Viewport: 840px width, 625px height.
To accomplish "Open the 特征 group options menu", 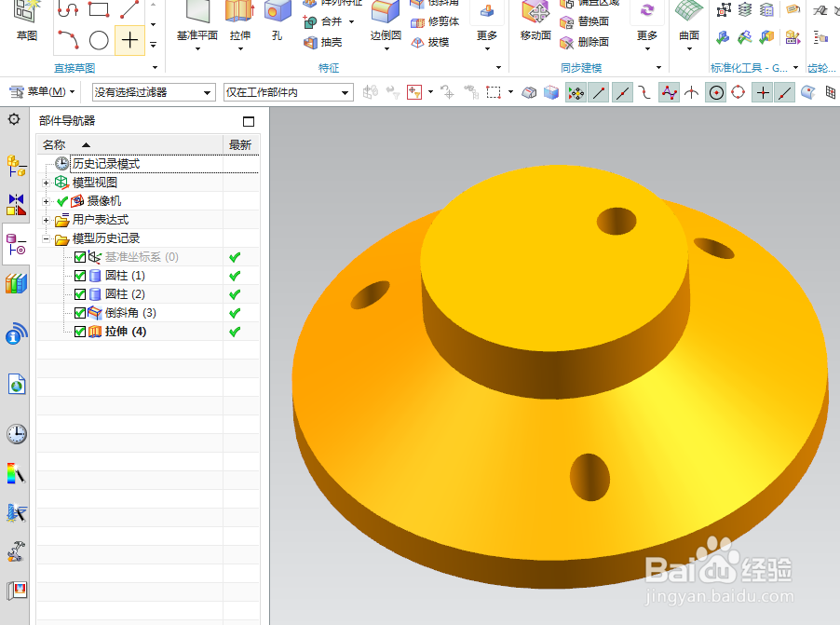I will (498, 68).
